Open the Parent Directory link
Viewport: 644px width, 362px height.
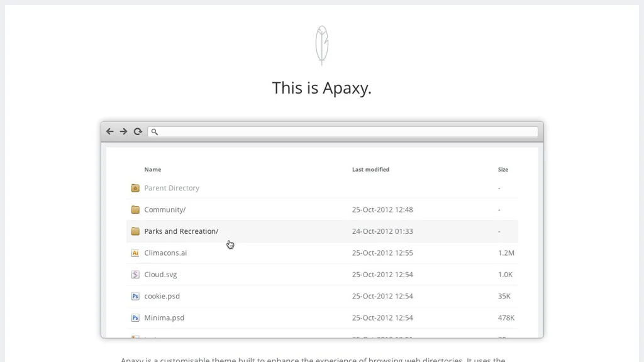point(172,188)
